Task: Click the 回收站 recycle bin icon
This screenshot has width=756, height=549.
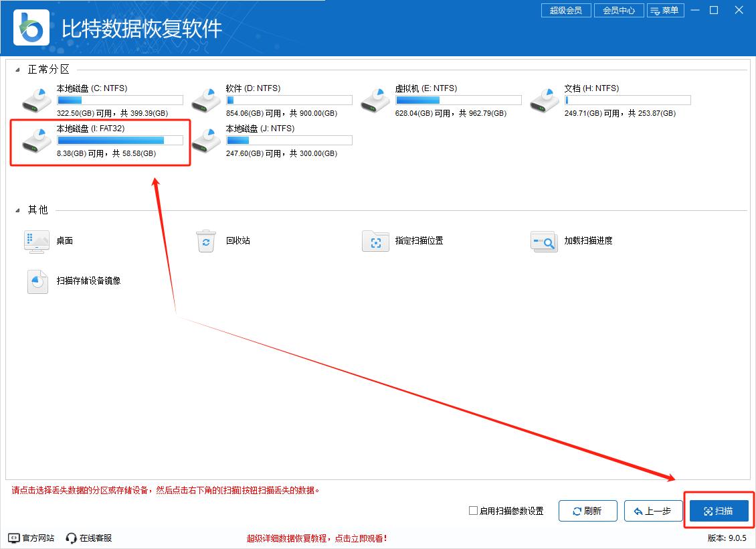Action: click(206, 241)
